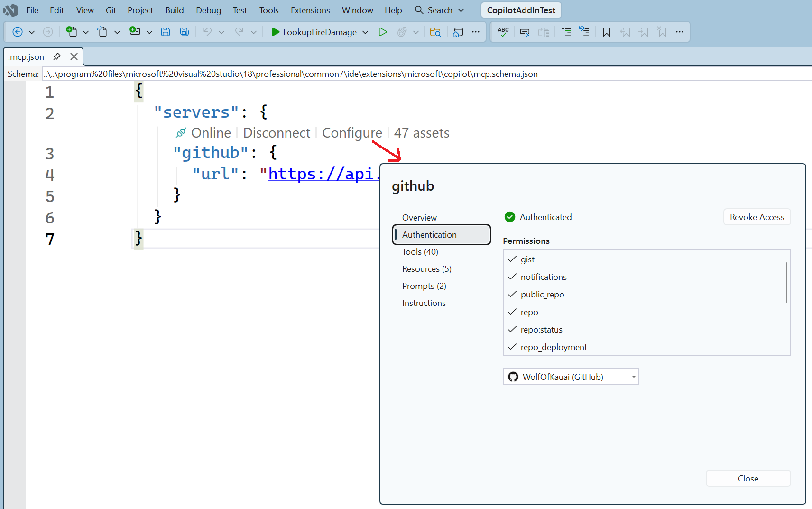Toggle a bookmark with the bookmark icon
Viewport: 812px width, 509px height.
click(x=607, y=32)
